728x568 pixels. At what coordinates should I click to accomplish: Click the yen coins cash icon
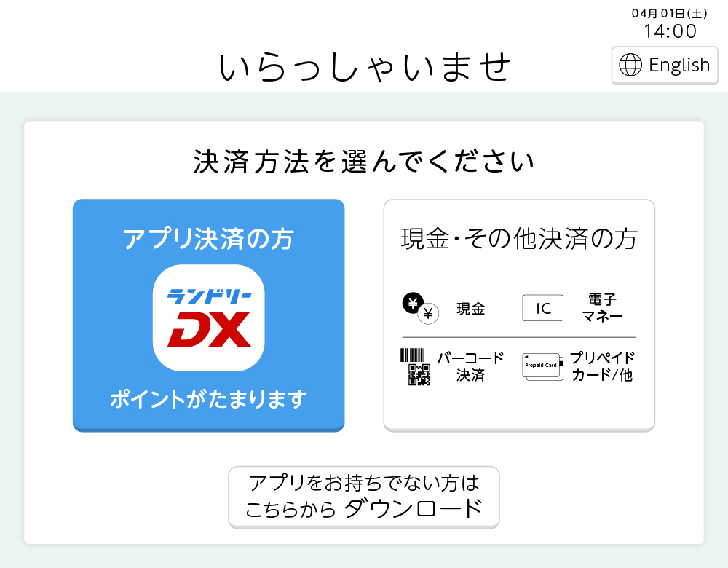tap(420, 308)
